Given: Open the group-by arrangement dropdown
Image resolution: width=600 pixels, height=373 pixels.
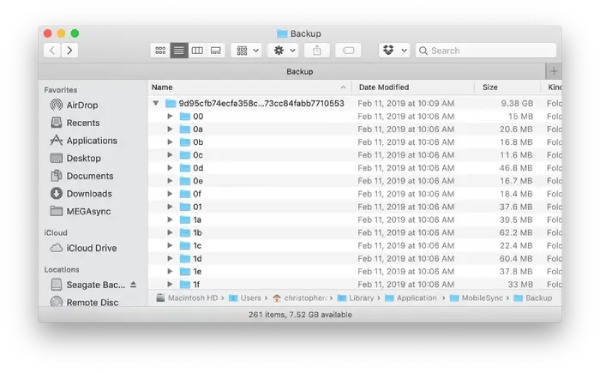Looking at the screenshot, I should pyautogui.click(x=247, y=50).
